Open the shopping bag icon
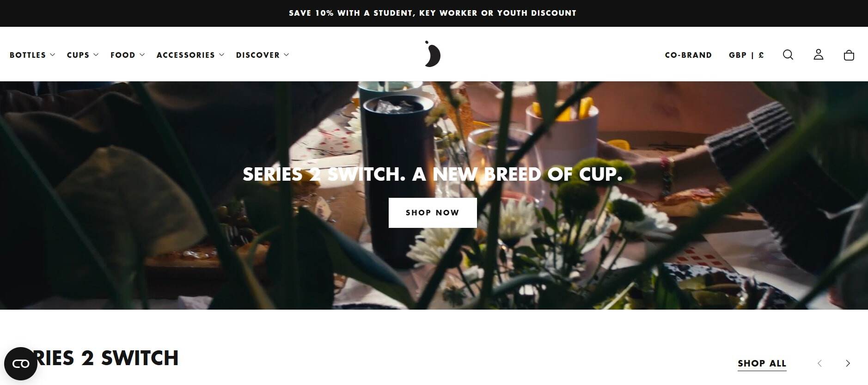This screenshot has width=868, height=385. [x=849, y=55]
